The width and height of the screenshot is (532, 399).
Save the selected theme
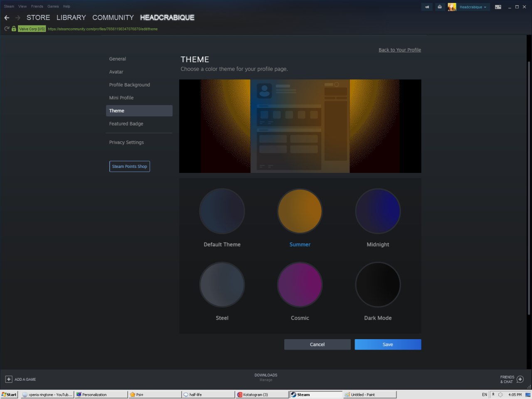pos(388,345)
